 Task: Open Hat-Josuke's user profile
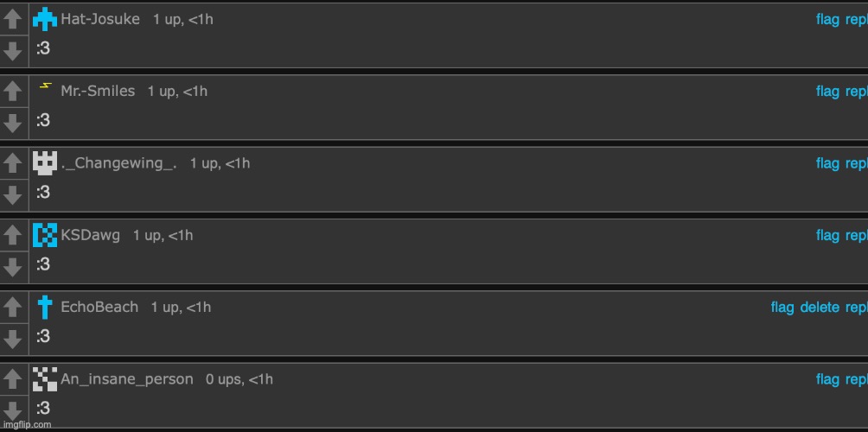coord(100,19)
